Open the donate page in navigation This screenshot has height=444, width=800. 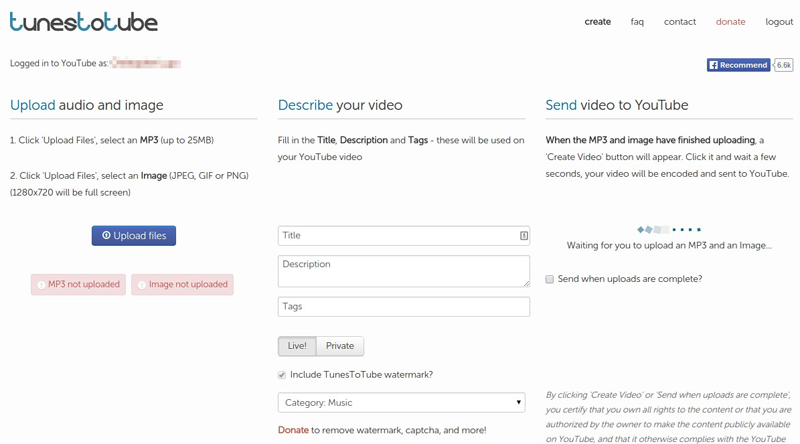point(730,21)
